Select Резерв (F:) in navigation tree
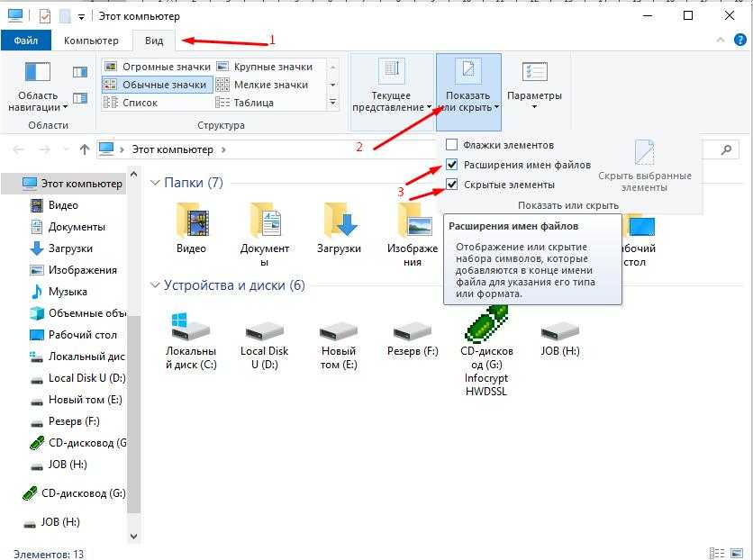 [64, 421]
